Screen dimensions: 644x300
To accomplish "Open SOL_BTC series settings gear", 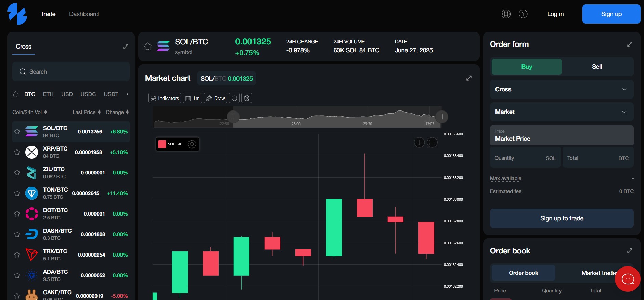I will coord(192,144).
